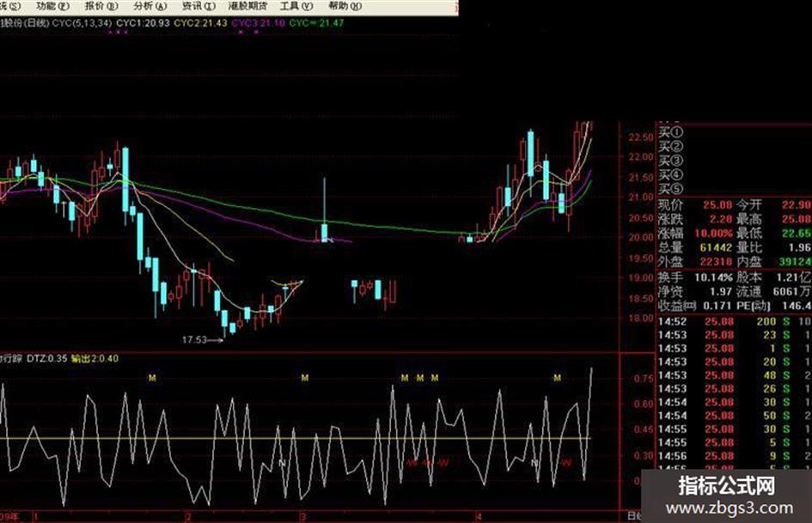Select the 14:53 tick row with volume 26

point(735,389)
